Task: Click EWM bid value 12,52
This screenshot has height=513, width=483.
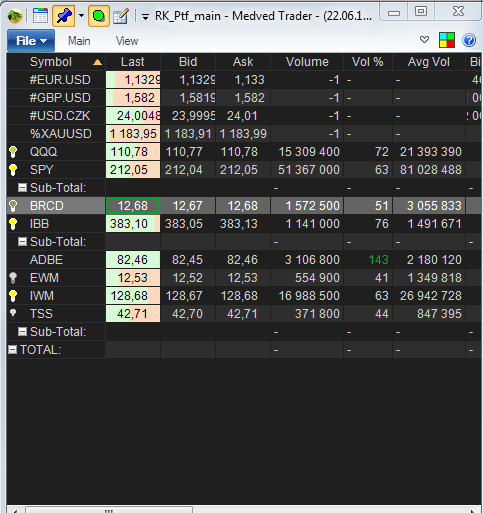Action: (187, 278)
